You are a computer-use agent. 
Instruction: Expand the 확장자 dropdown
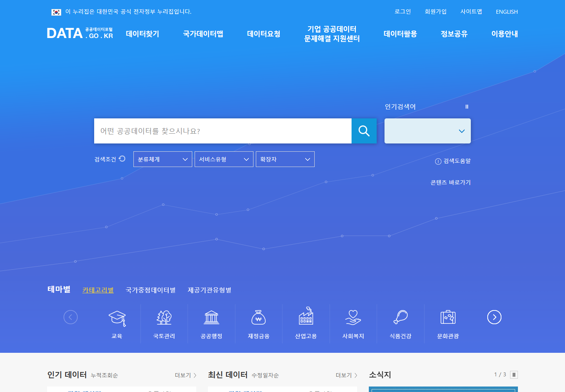pos(285,159)
